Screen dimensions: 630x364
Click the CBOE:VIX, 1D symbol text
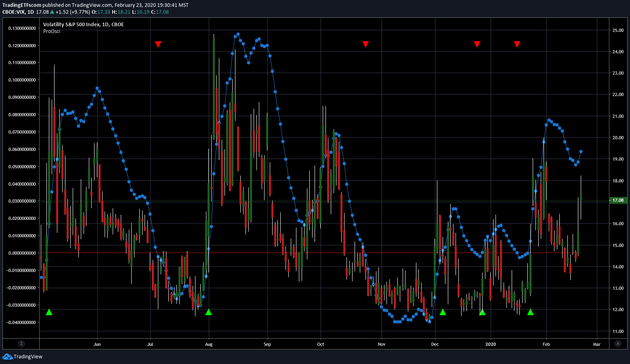[18, 12]
